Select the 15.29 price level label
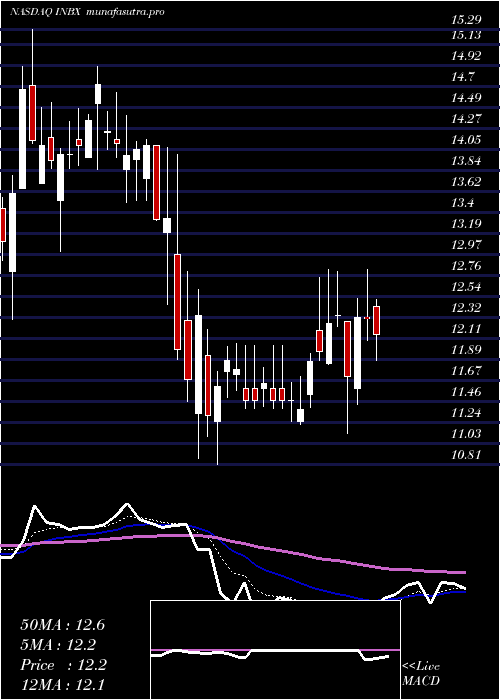 coord(466,20)
